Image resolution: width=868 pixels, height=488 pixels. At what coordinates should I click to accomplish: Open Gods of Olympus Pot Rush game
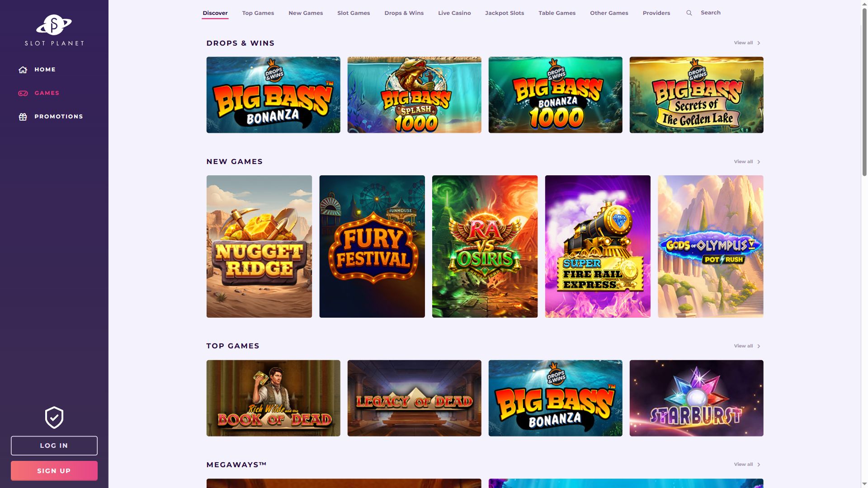click(x=711, y=246)
